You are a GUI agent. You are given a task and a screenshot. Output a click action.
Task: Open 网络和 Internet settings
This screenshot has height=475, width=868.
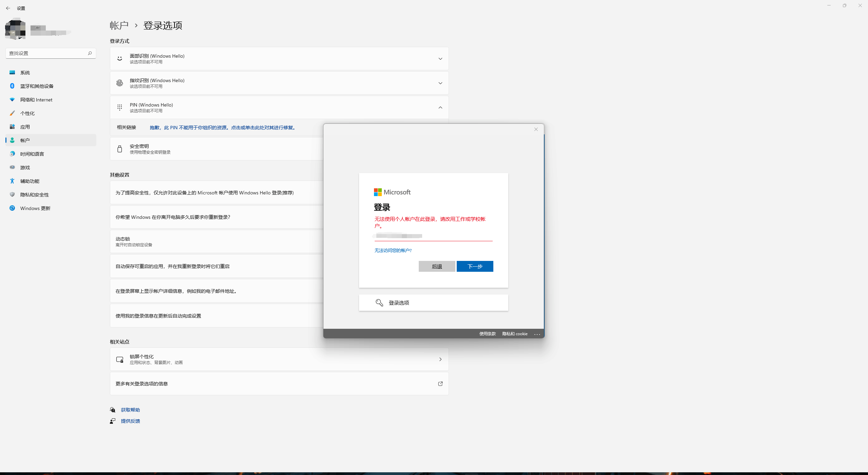click(x=36, y=100)
